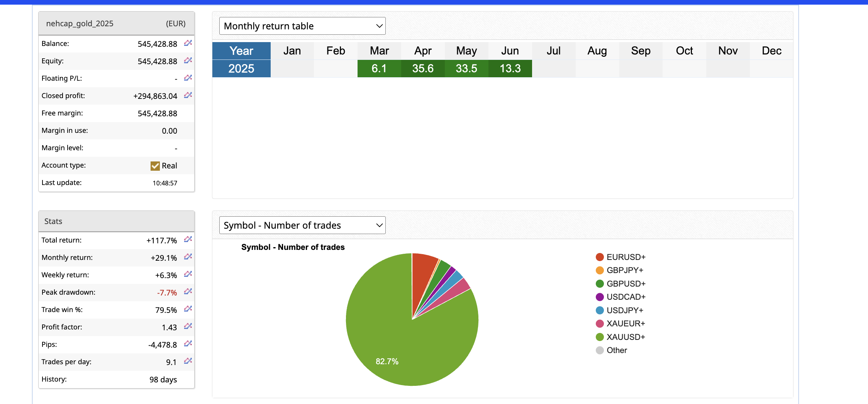Click the Real account type checkmark

coord(155,166)
